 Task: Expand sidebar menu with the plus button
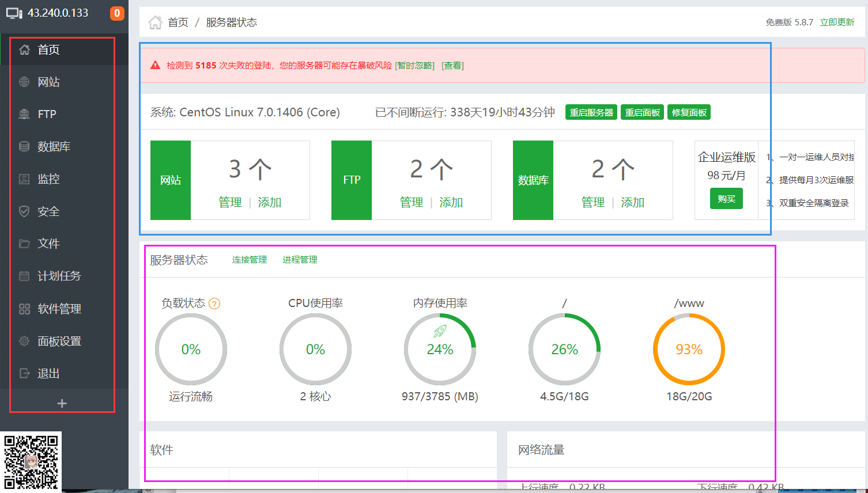[x=62, y=404]
